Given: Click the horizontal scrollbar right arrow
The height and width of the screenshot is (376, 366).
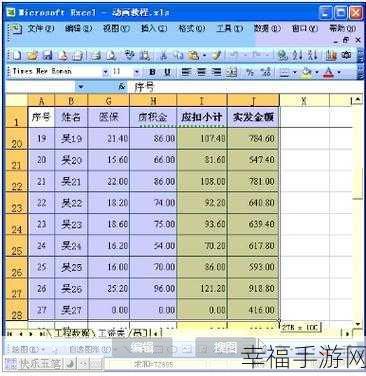Looking at the screenshot, I should click(347, 333).
